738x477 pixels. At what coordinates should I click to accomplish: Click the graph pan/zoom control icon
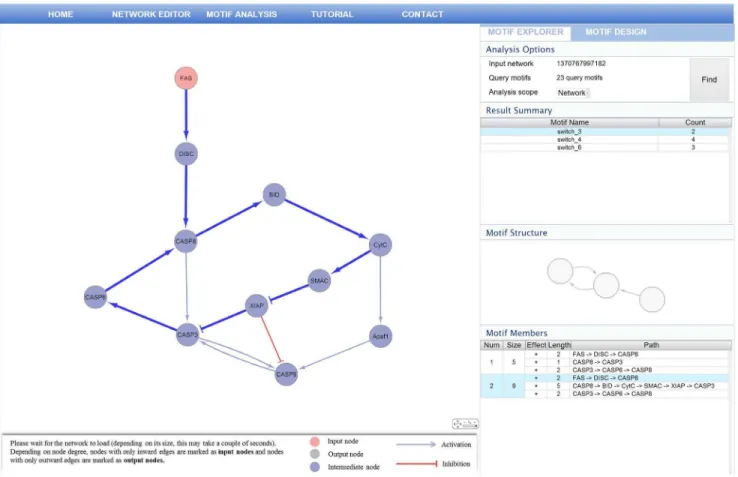(465, 424)
